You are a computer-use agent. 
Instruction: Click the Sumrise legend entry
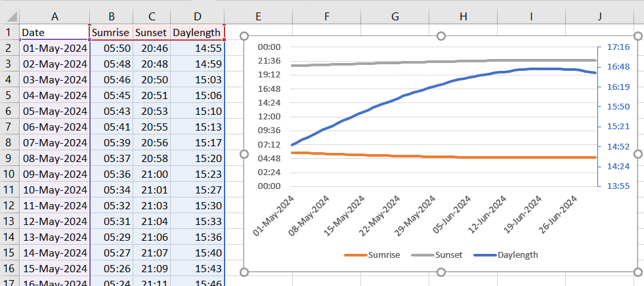click(374, 255)
